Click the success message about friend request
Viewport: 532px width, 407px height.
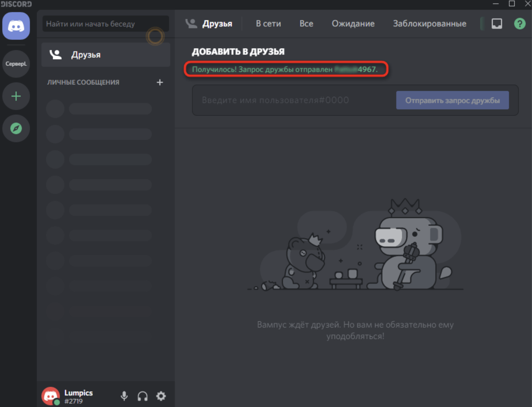tap(285, 69)
